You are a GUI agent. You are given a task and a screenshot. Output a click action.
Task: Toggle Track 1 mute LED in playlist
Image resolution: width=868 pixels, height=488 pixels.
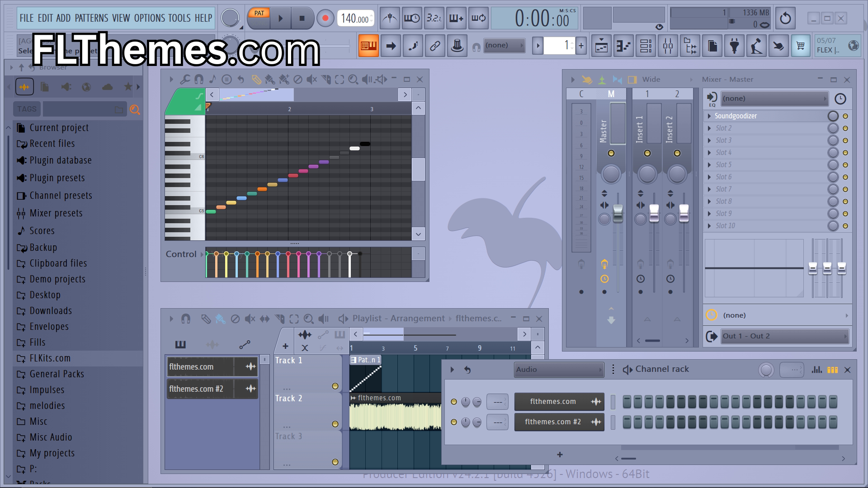click(335, 386)
